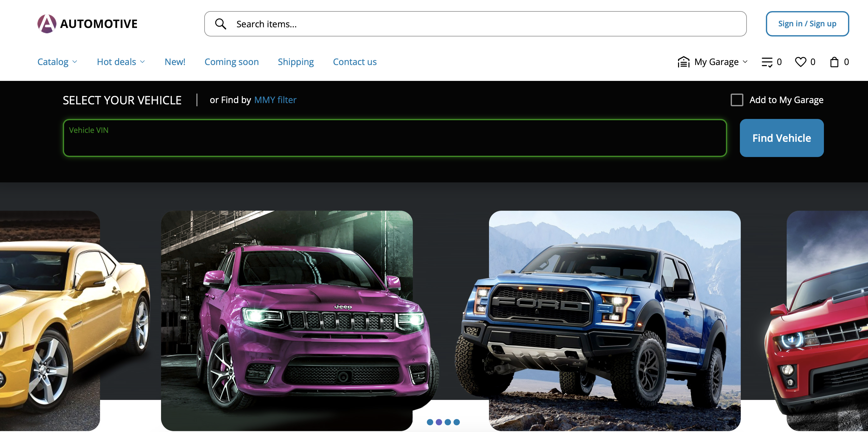Go to the New! page

[175, 62]
